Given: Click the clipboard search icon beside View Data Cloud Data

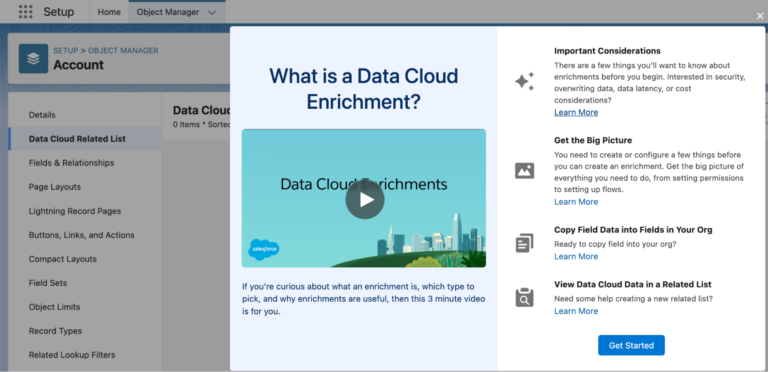Looking at the screenshot, I should pos(525,298).
